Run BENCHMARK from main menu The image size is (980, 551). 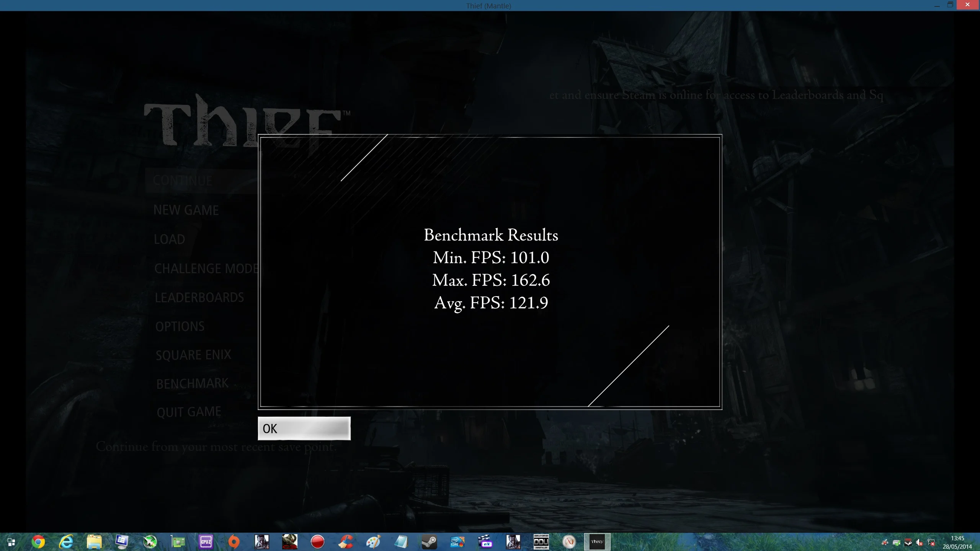[x=192, y=383]
